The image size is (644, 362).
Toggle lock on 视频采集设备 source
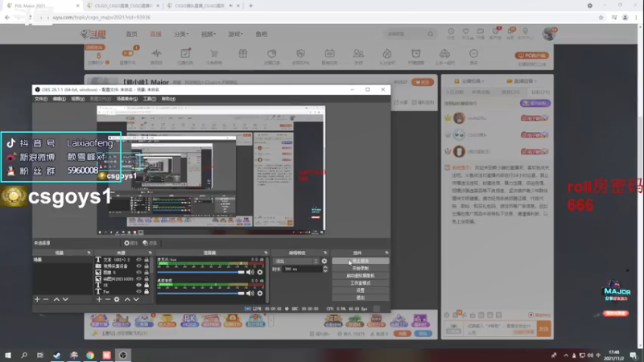pos(147,266)
